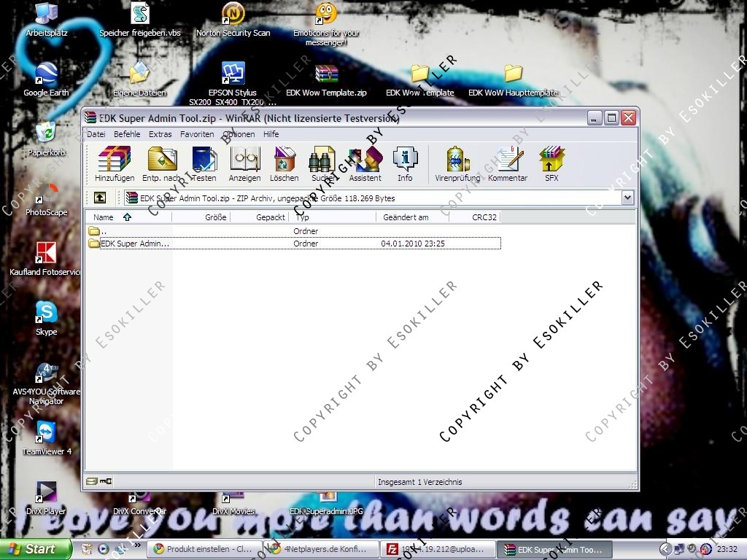This screenshot has width=747, height=560.
Task: Sort by the Name column header
Action: (128, 217)
